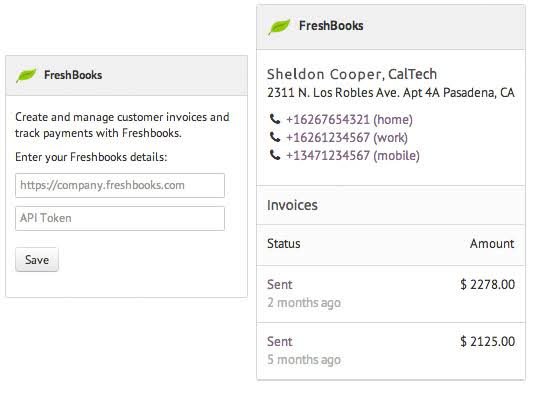Open the Sent invoice from 5 months ago
The image size is (533, 396).
391,351
